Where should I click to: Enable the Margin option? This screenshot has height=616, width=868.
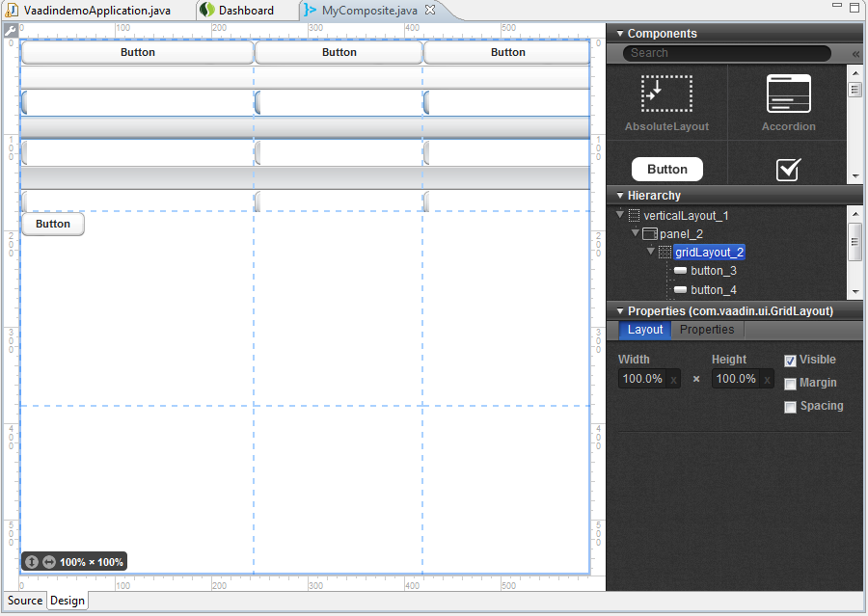[789, 383]
